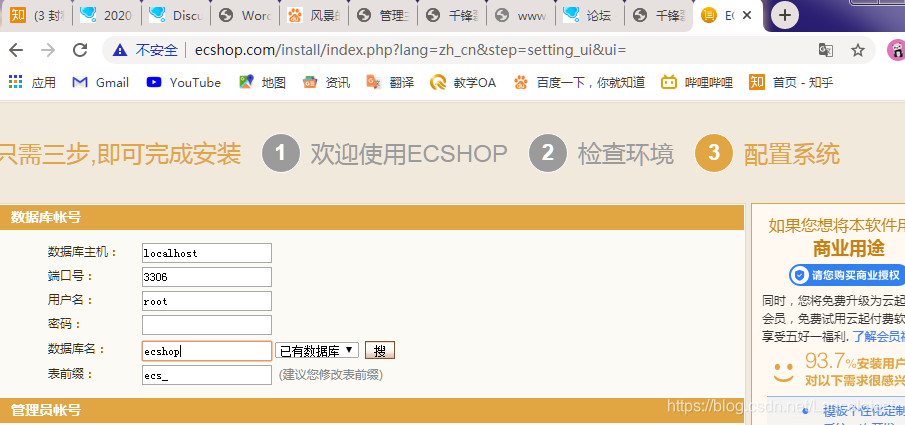Click the not-secure warning triangle icon
The height and width of the screenshot is (425, 905).
tap(119, 50)
